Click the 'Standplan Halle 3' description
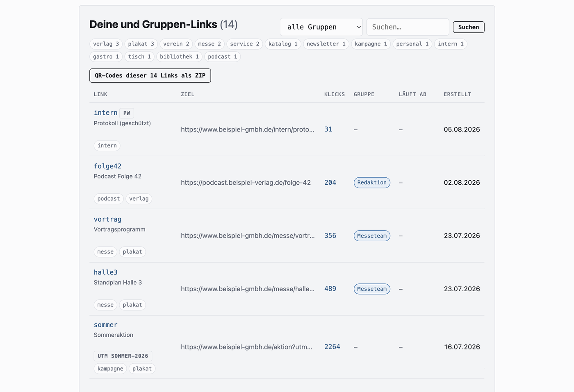Image resolution: width=574 pixels, height=392 pixels. pyautogui.click(x=118, y=282)
